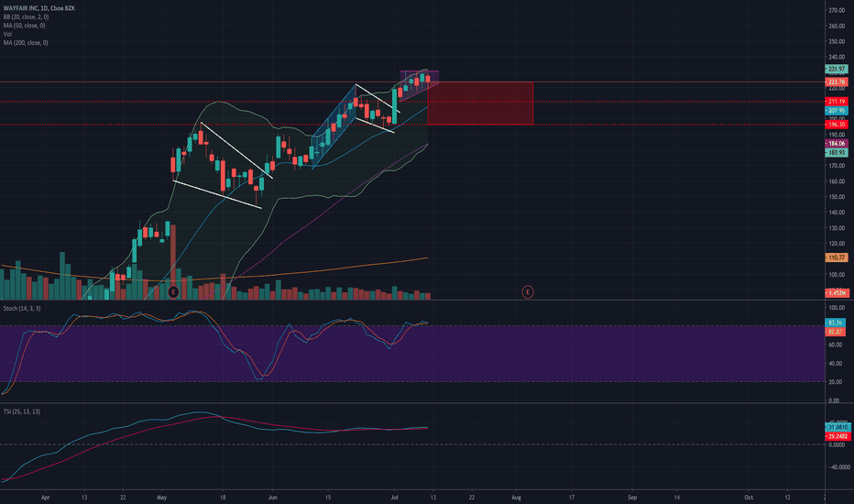The width and height of the screenshot is (854, 504).
Task: Click the Aug date on the time axis
Action: tap(516, 498)
